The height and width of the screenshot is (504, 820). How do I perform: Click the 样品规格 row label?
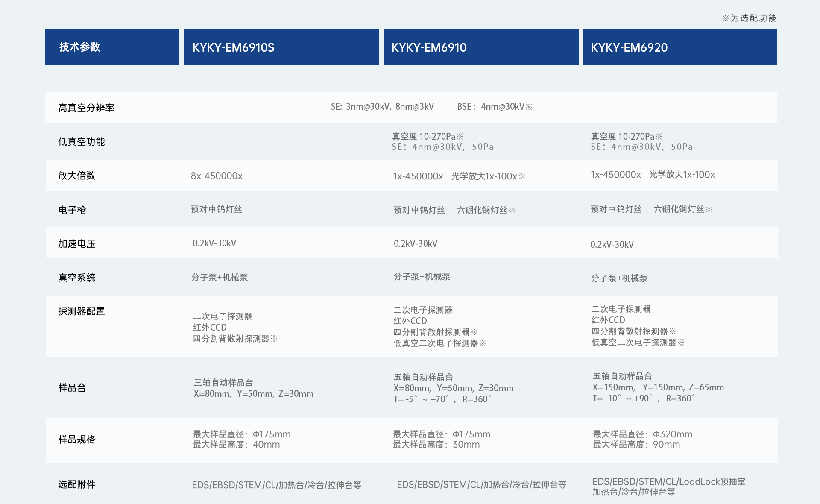(x=77, y=439)
